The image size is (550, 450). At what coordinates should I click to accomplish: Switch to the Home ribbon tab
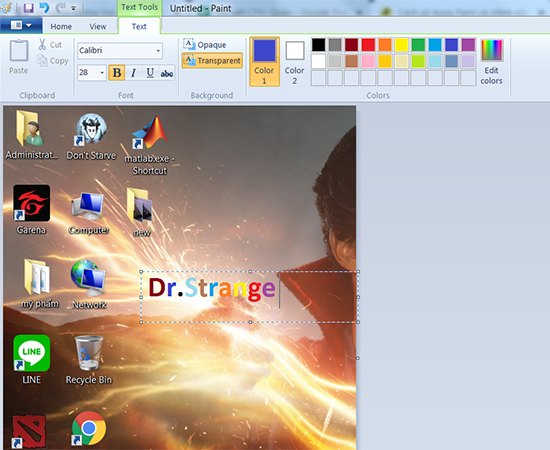click(61, 26)
